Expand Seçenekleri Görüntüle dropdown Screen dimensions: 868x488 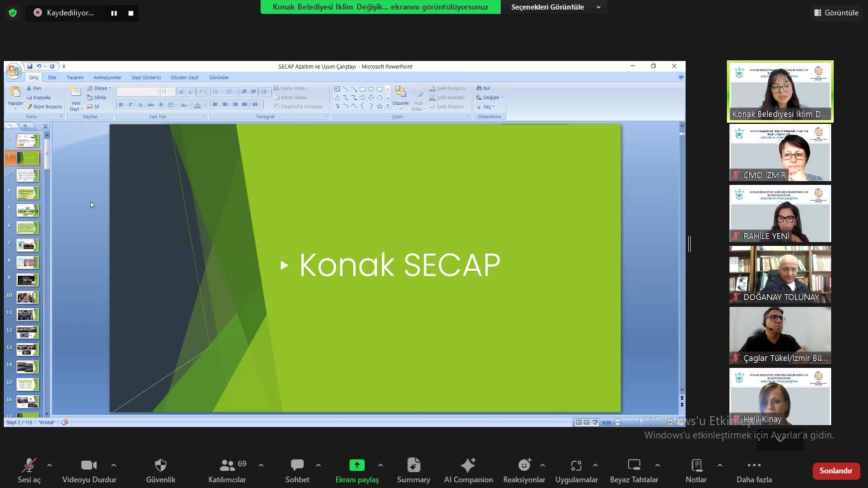click(x=555, y=7)
